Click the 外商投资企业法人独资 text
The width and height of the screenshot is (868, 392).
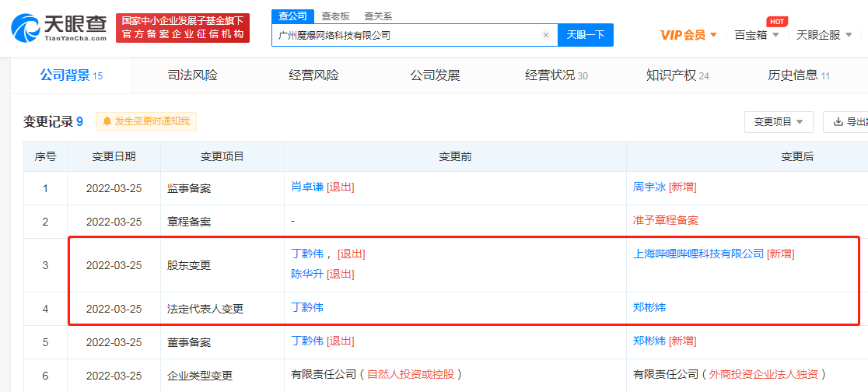click(x=763, y=375)
